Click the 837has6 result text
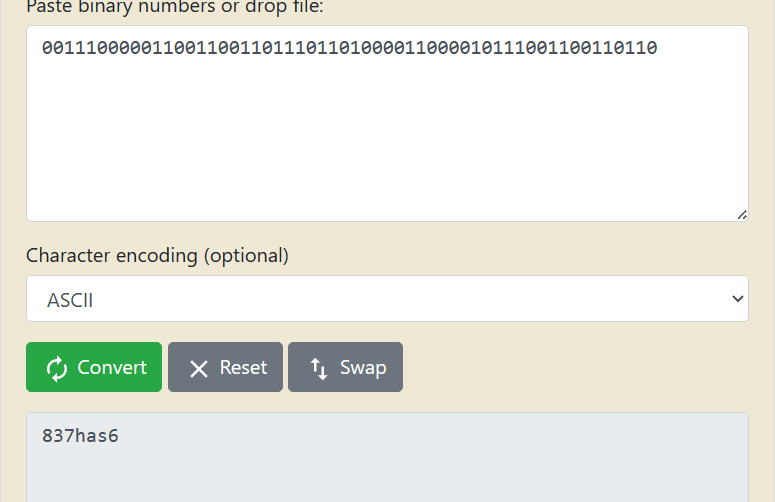This screenshot has height=502, width=775. [x=80, y=436]
